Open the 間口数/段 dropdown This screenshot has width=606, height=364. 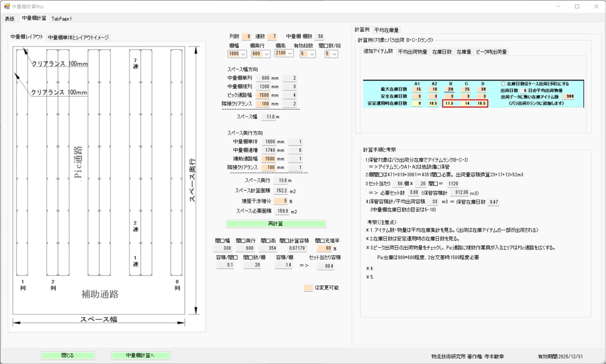click(334, 54)
